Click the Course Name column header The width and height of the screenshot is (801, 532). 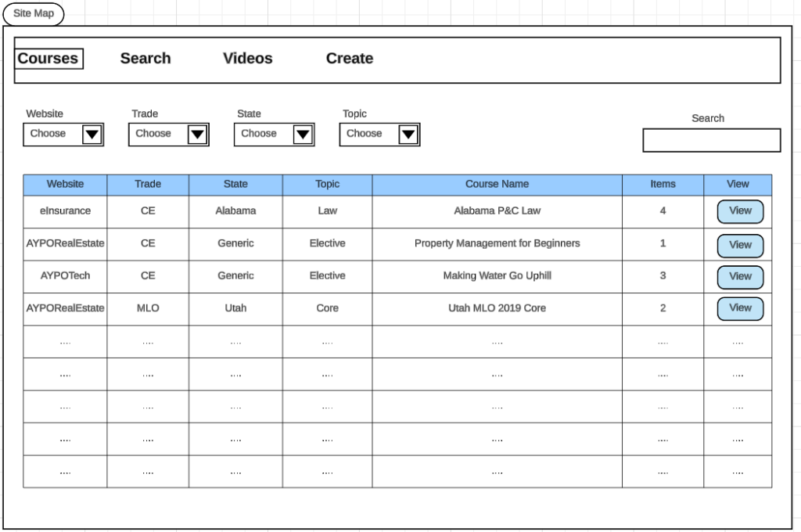coord(497,185)
